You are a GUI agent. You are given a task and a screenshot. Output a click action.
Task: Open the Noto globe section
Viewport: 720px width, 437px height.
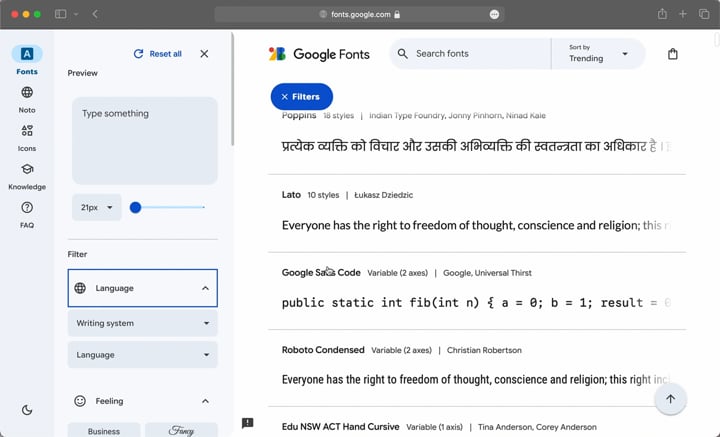coord(27,99)
